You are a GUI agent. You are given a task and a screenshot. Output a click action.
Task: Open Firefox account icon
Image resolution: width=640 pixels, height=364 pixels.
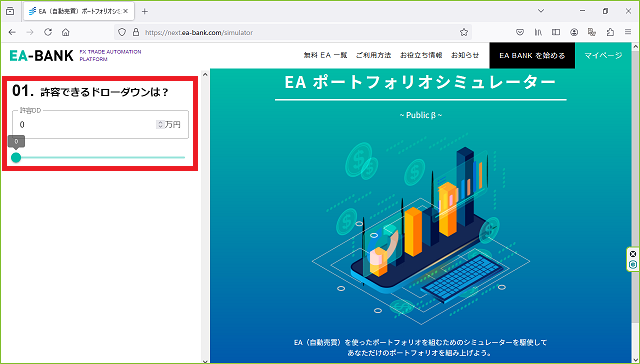pos(574,32)
